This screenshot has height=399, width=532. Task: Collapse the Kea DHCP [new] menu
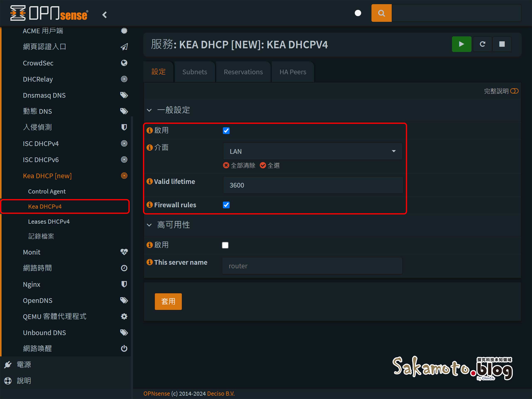tap(47, 176)
